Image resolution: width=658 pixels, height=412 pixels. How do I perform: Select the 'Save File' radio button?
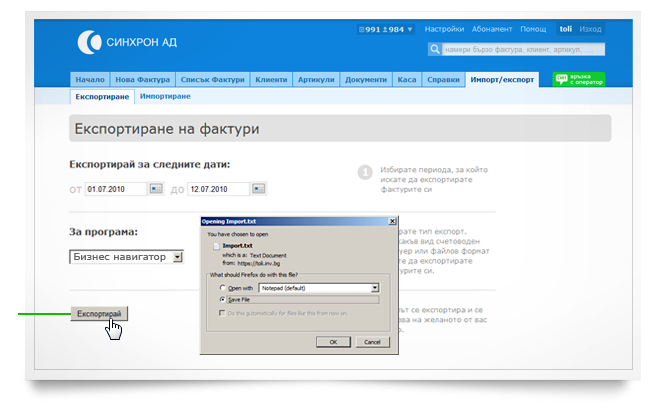[221, 298]
